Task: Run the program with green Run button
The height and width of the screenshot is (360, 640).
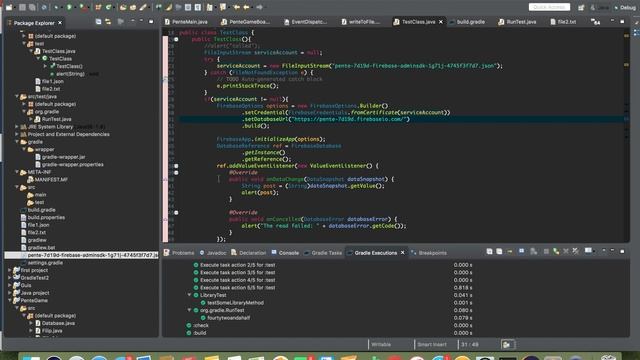Action: (x=69, y=7)
